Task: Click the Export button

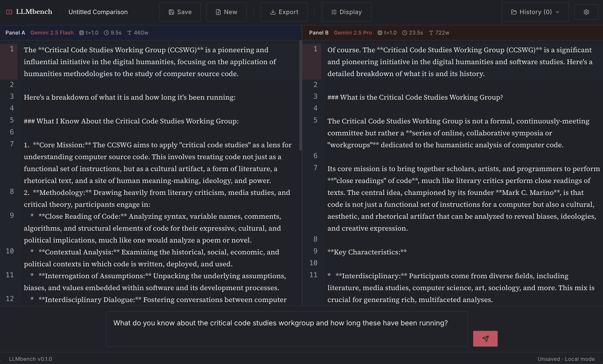Action: (x=284, y=12)
